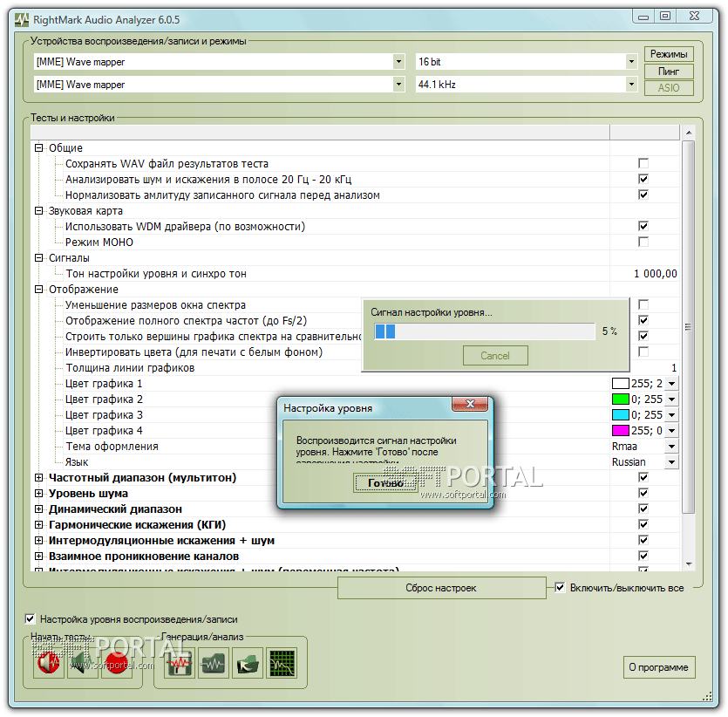Enable Режим МОНО checkbox
The image size is (728, 717).
(643, 242)
